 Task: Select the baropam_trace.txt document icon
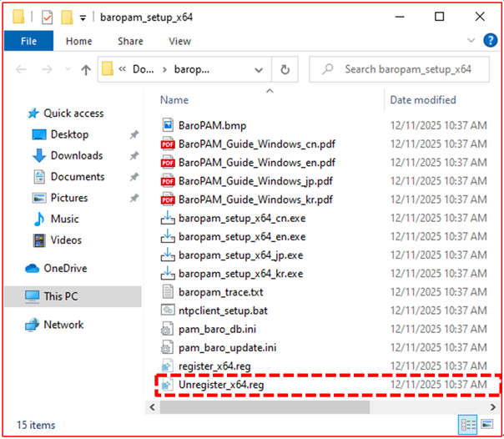point(168,292)
